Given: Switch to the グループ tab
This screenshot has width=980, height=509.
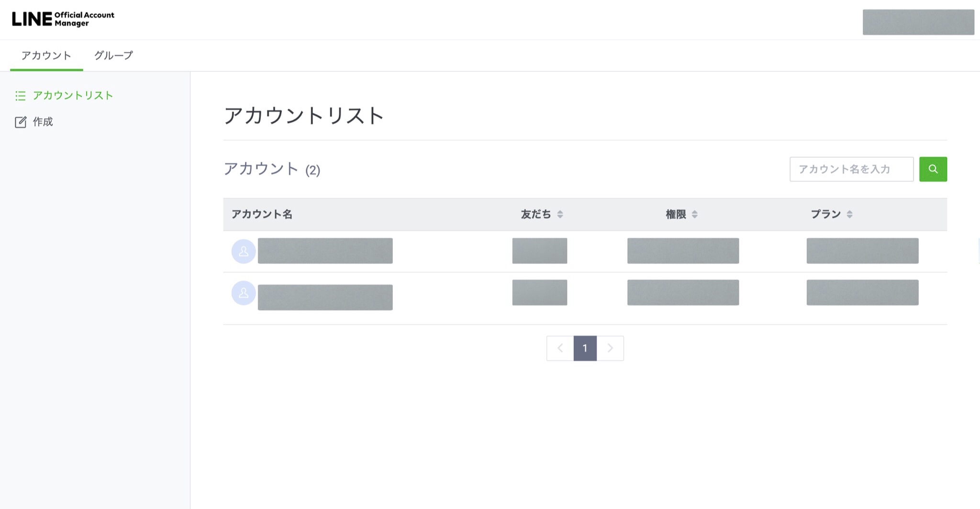Looking at the screenshot, I should (x=113, y=56).
